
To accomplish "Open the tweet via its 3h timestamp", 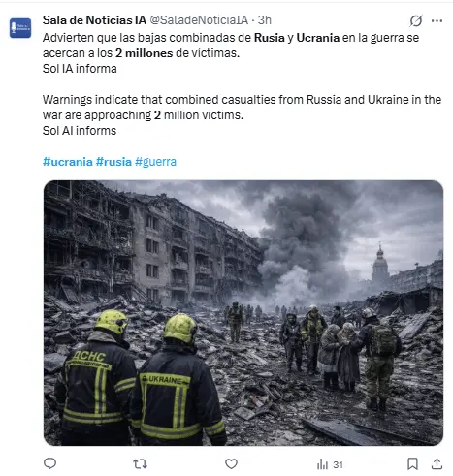I will pos(265,20).
